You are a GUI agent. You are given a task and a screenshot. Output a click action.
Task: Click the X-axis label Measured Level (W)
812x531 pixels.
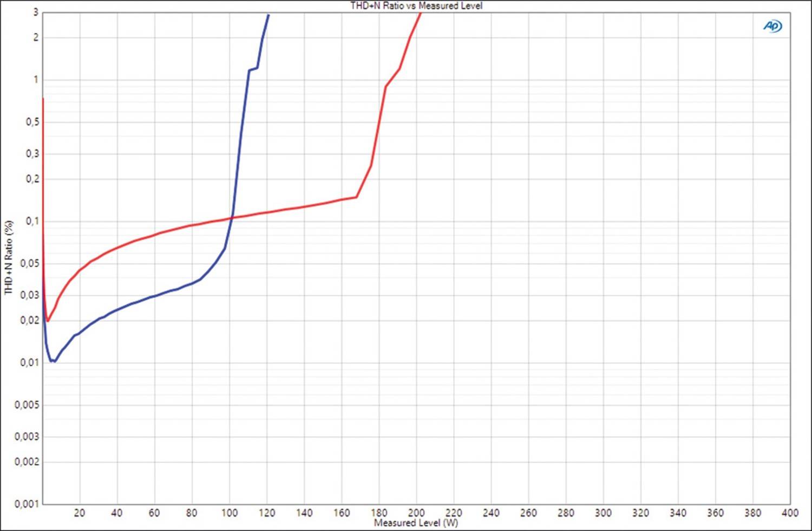click(416, 523)
